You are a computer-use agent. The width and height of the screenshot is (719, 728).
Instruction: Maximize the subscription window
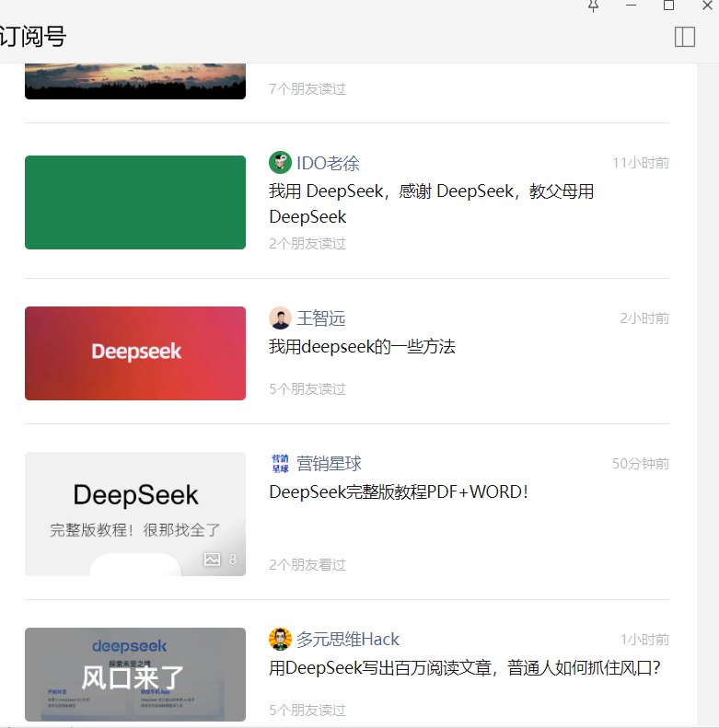click(x=669, y=6)
